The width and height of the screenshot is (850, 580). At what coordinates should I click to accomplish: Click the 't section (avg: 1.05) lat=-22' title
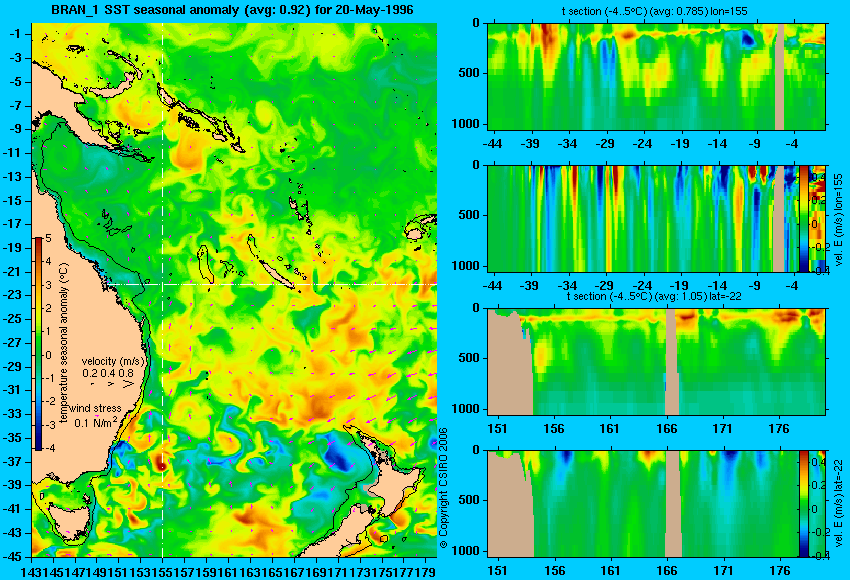(654, 297)
